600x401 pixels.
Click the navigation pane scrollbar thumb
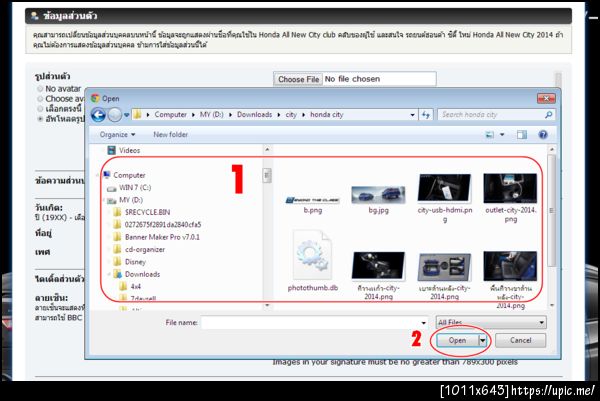[x=267, y=175]
